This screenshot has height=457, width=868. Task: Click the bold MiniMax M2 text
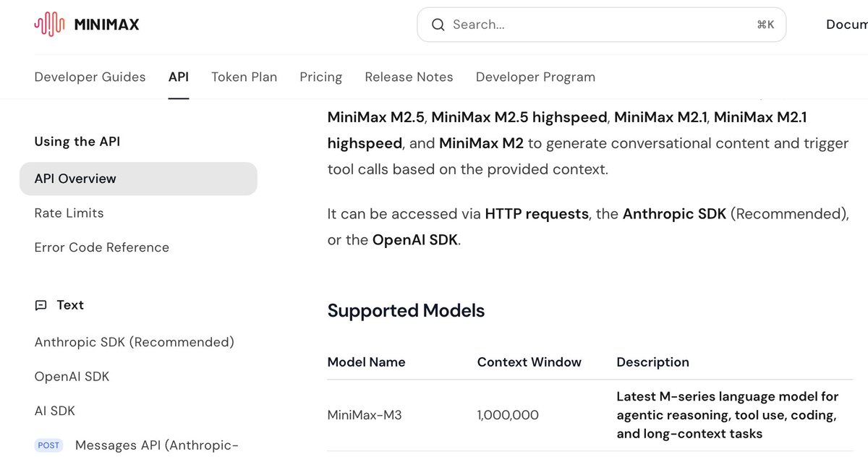[x=481, y=143]
